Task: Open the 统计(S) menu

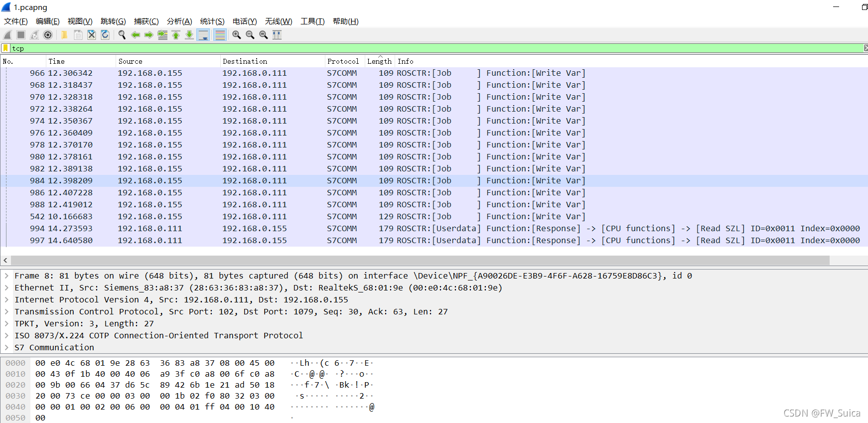Action: point(212,21)
